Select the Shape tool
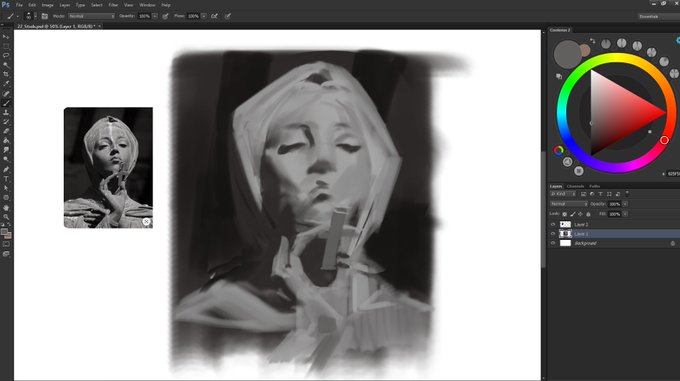Screen dimensions: 680x381 pos(6,198)
